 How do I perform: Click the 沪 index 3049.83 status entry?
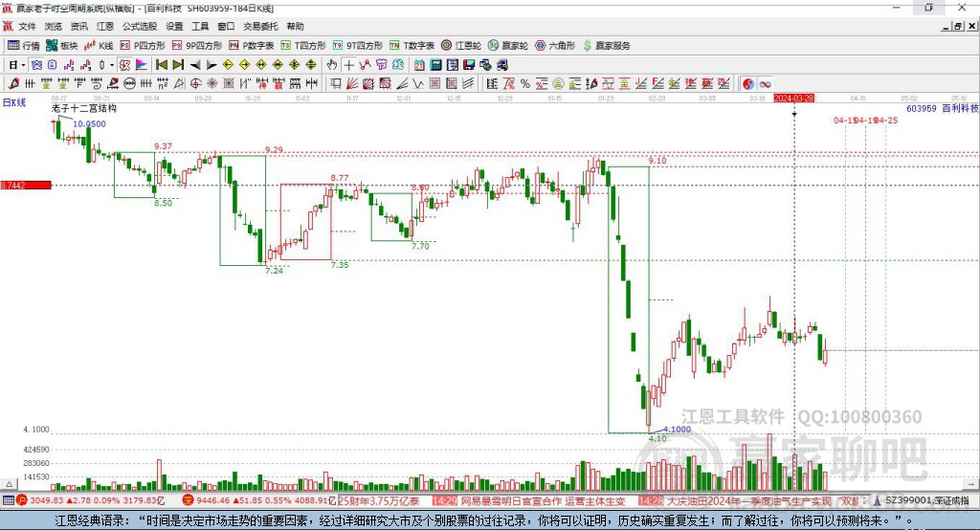coord(90,500)
